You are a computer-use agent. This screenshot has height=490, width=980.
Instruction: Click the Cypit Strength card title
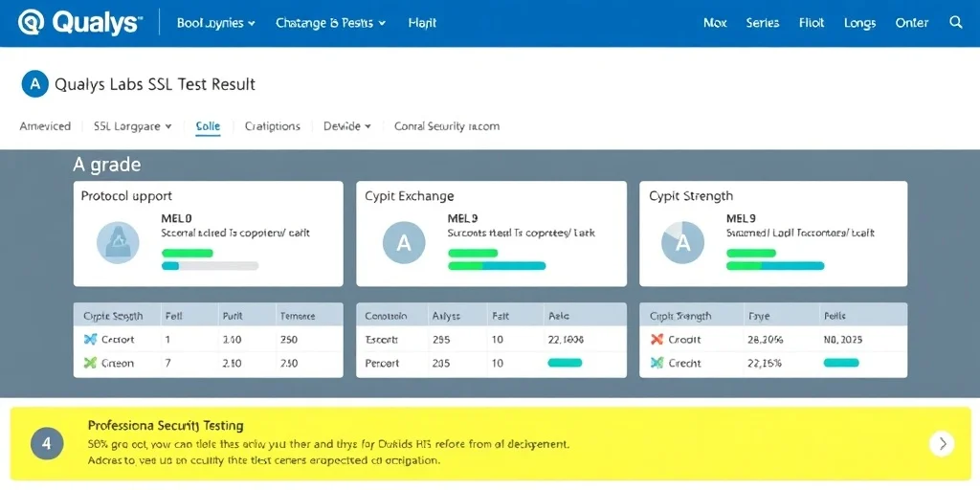point(691,196)
